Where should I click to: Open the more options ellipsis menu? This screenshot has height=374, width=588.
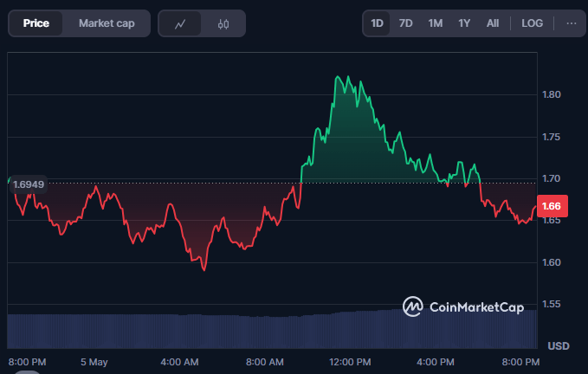[x=570, y=23]
